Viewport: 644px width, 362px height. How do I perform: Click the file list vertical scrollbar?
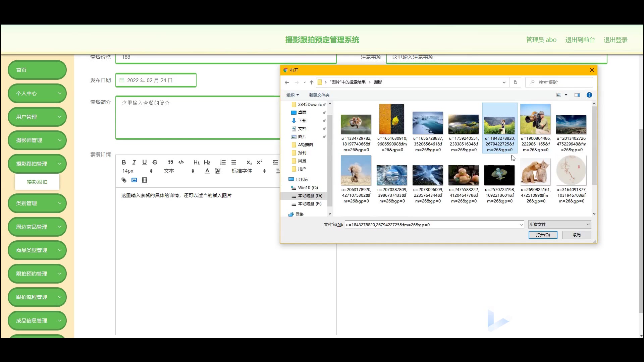tap(594, 145)
